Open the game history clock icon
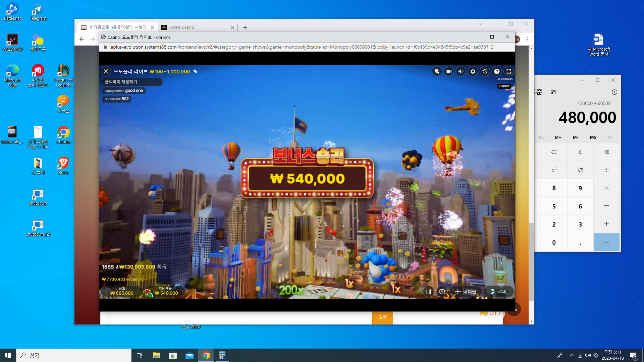The width and height of the screenshot is (644, 362). pos(485,71)
